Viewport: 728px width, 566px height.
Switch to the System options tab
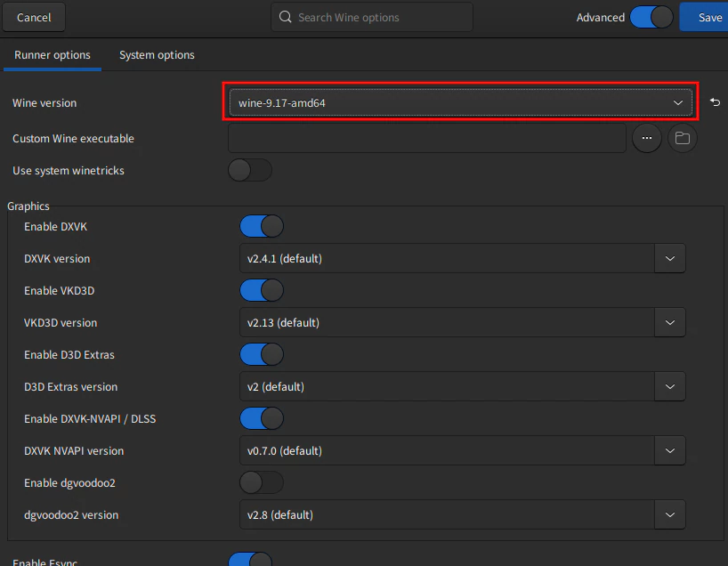pos(157,55)
